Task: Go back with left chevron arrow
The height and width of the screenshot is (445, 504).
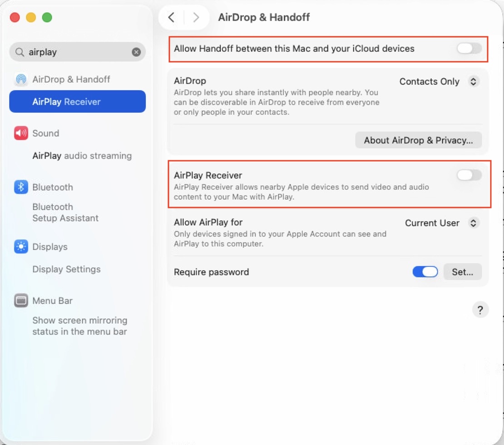Action: 171,18
